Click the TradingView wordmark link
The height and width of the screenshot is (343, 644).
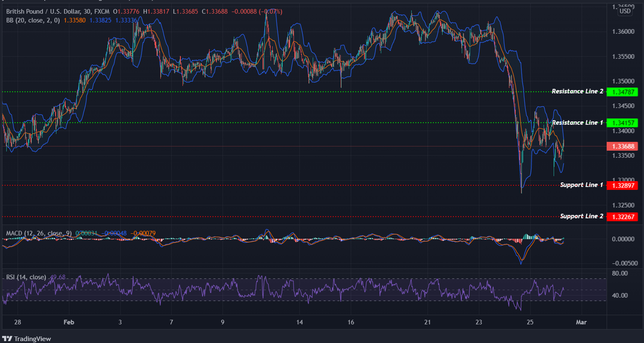(32, 339)
